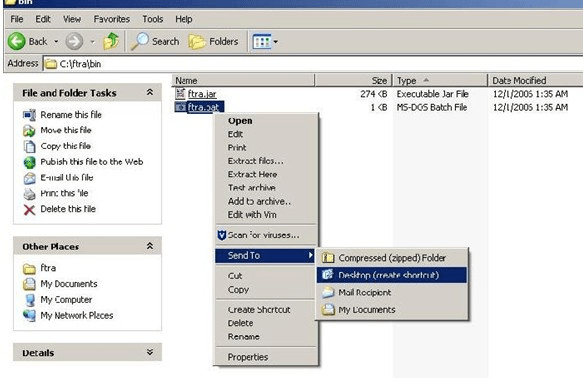Click the My Documents icon in Send To submenu
The image size is (583, 378).
pos(328,309)
